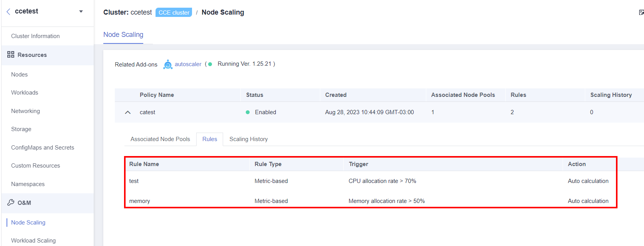Open the feedback icon at top right
This screenshot has height=246, width=644.
[641, 12]
